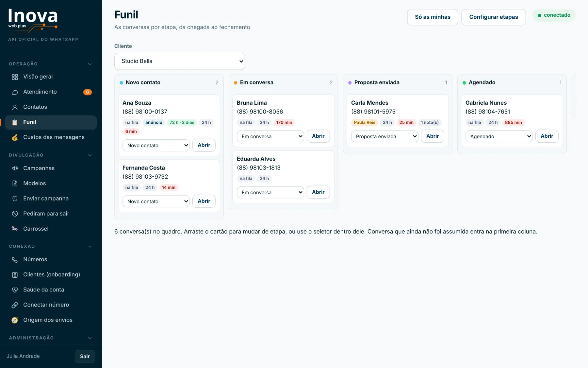The image size is (588, 368).
Task: Click the green conectado status badge
Action: 554,15
